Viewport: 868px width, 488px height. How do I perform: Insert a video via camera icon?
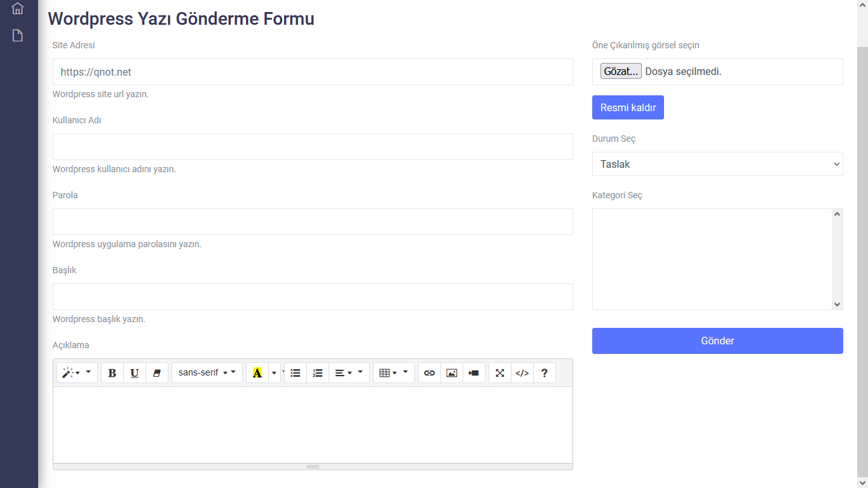point(474,373)
